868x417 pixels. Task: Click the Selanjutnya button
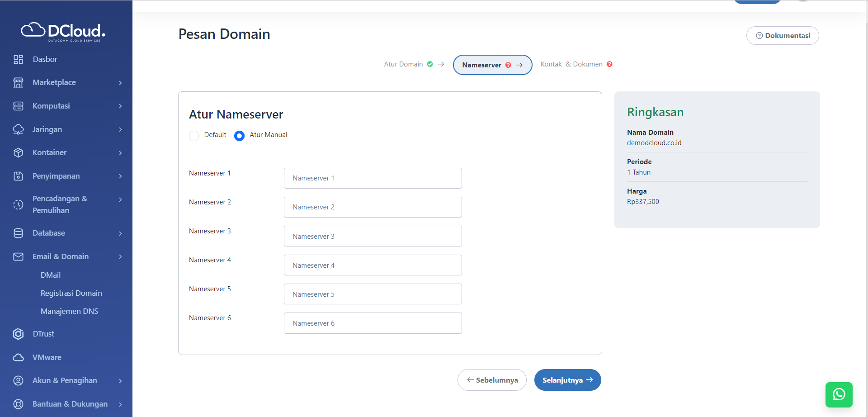pos(567,380)
